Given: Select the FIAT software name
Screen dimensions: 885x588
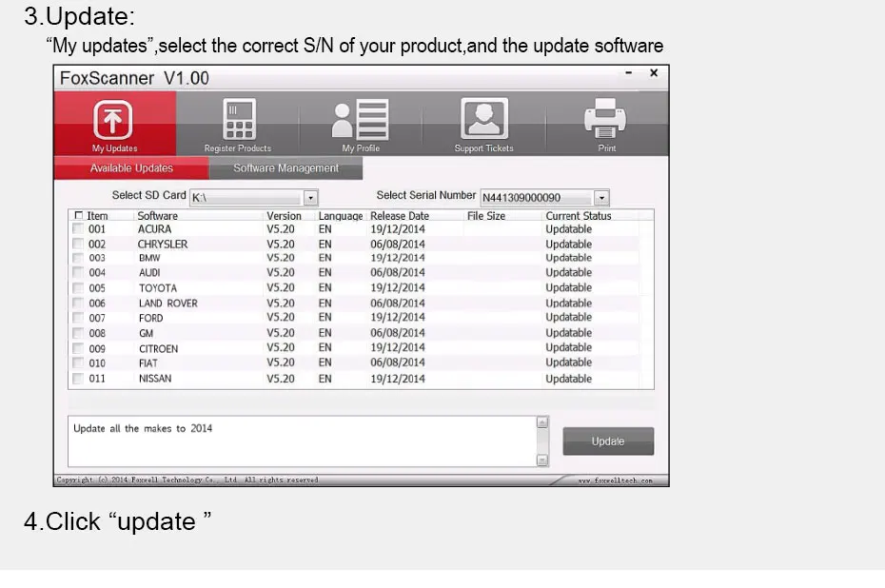Looking at the screenshot, I should (148, 363).
